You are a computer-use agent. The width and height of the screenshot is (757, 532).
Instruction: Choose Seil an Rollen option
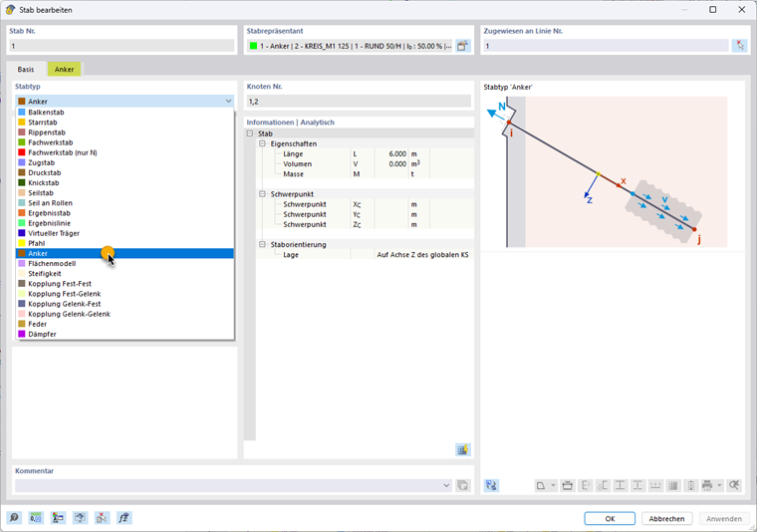pyautogui.click(x=126, y=203)
